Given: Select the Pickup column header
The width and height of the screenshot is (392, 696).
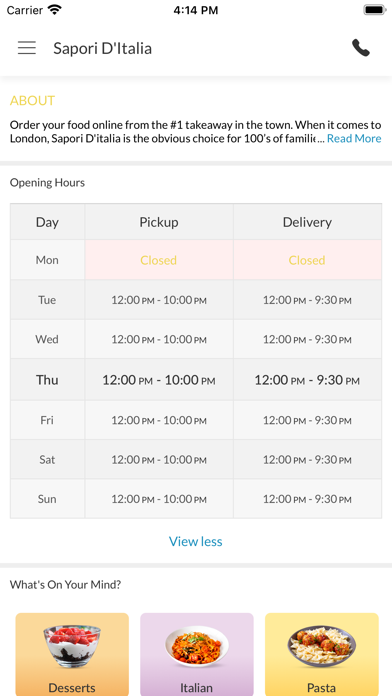Looking at the screenshot, I should (159, 222).
